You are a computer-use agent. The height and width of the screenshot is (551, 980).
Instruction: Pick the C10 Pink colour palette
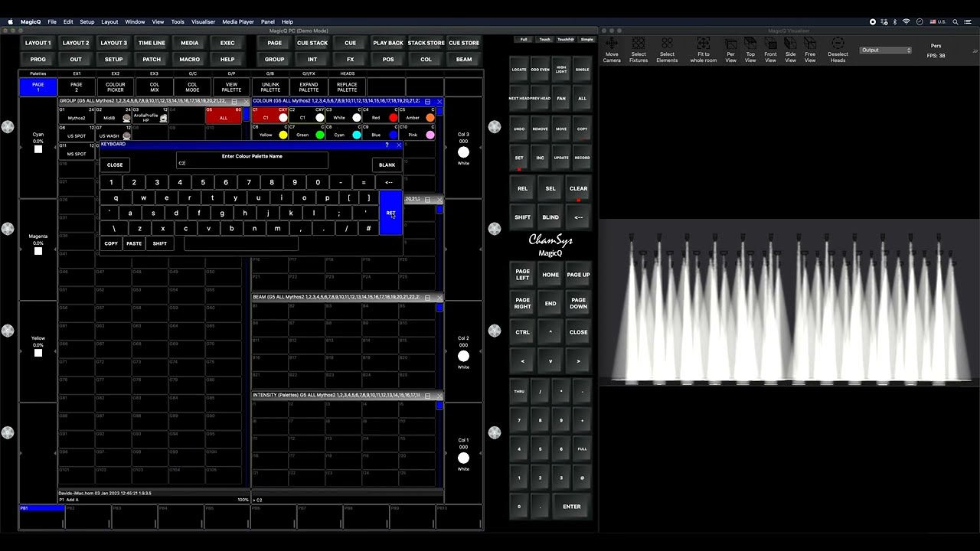pyautogui.click(x=416, y=132)
